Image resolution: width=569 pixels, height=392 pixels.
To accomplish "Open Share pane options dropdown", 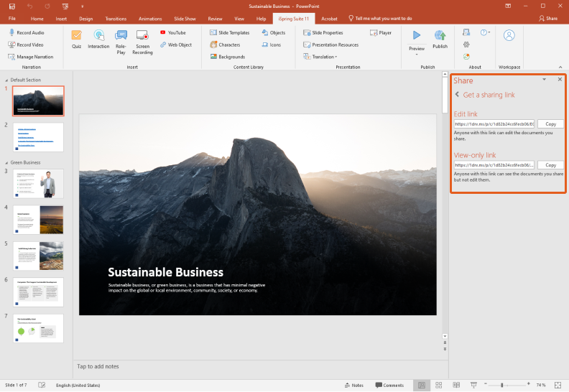I will click(x=544, y=80).
